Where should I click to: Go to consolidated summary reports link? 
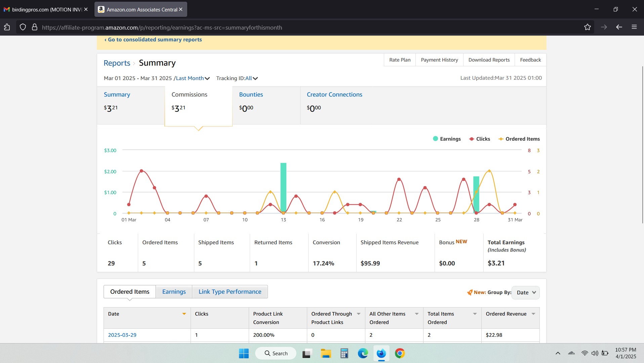pos(153,40)
